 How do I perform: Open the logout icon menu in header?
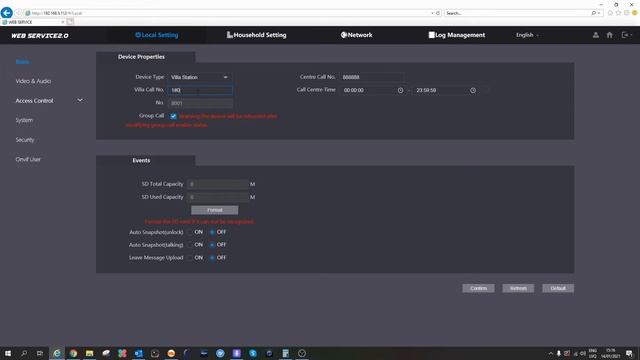(626, 35)
